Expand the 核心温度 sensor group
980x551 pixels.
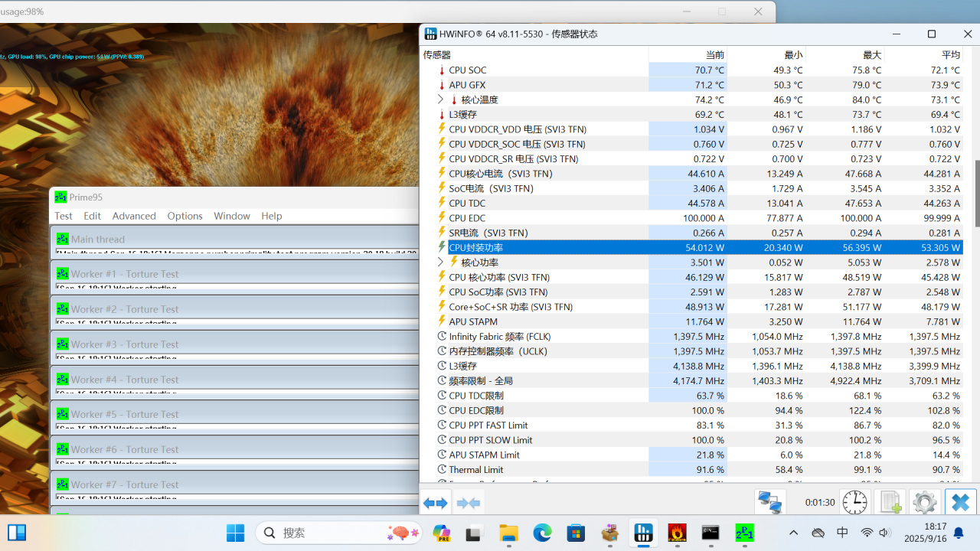440,99
